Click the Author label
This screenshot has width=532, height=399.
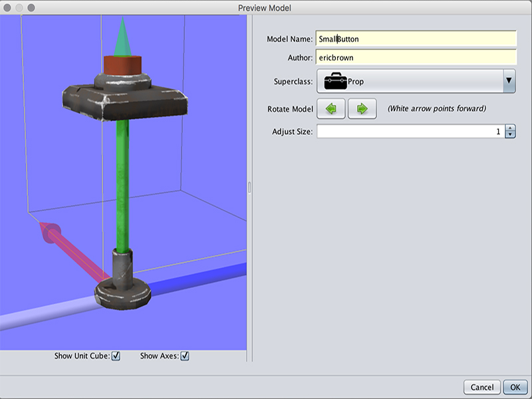tap(300, 58)
